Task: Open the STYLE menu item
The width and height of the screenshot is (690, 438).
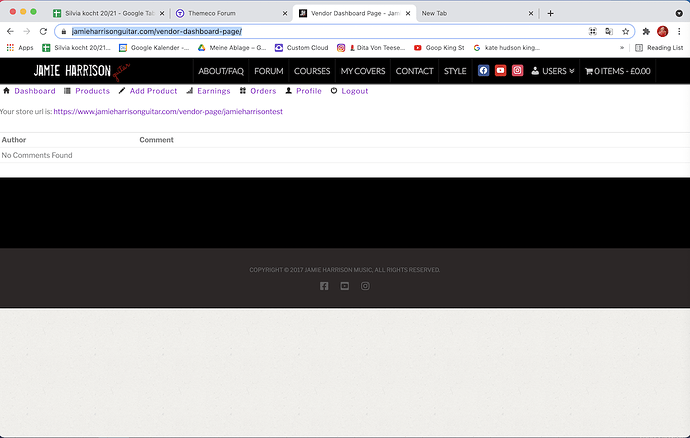Action: coord(455,71)
